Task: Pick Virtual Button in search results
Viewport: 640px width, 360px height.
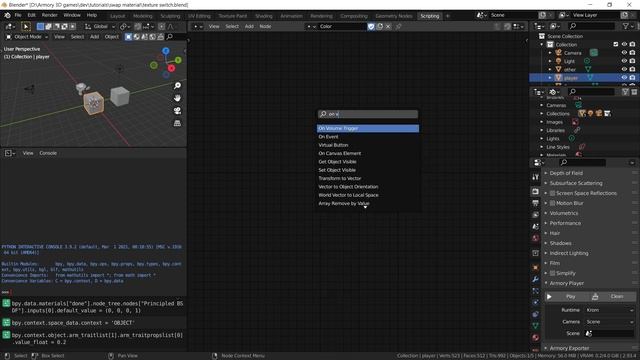Action: pyautogui.click(x=368, y=145)
